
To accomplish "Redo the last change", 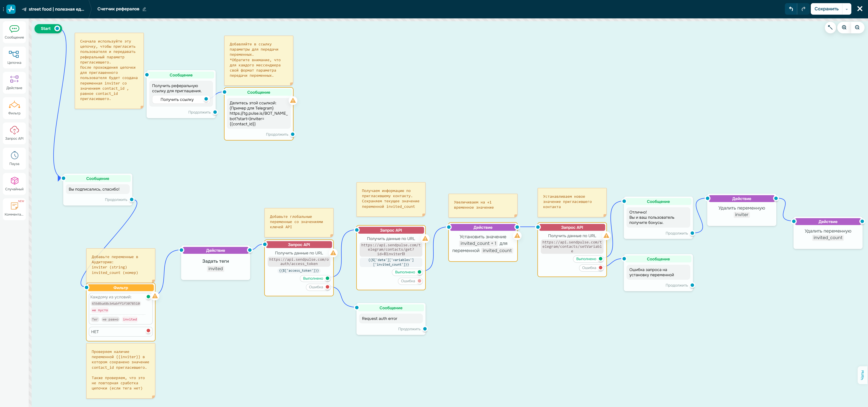I will tap(803, 9).
